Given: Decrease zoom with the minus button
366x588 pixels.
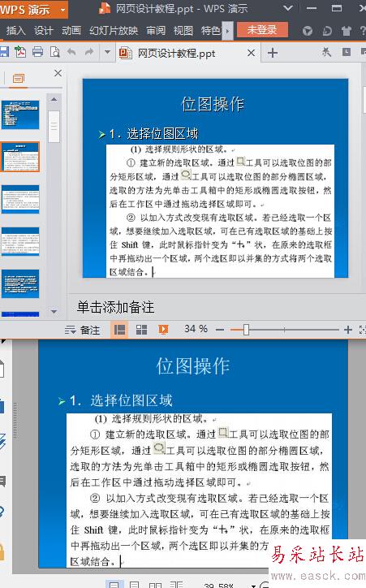Looking at the screenshot, I should pos(220,330).
